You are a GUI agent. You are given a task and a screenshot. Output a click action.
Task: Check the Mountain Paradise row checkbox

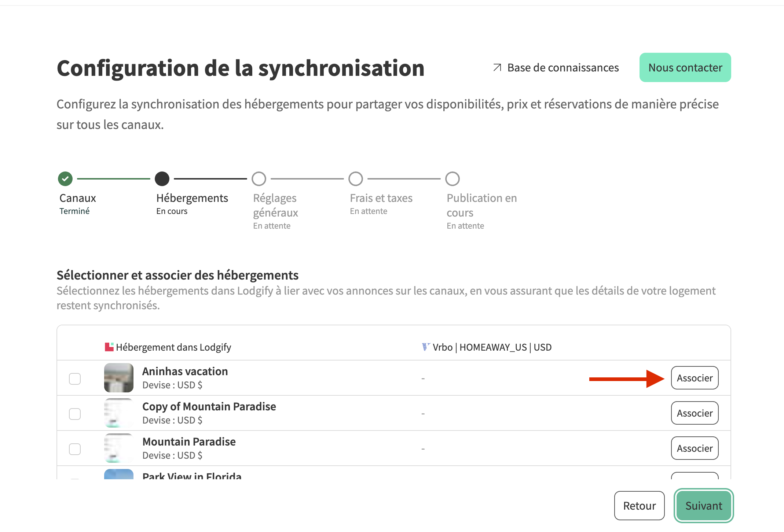pyautogui.click(x=75, y=449)
